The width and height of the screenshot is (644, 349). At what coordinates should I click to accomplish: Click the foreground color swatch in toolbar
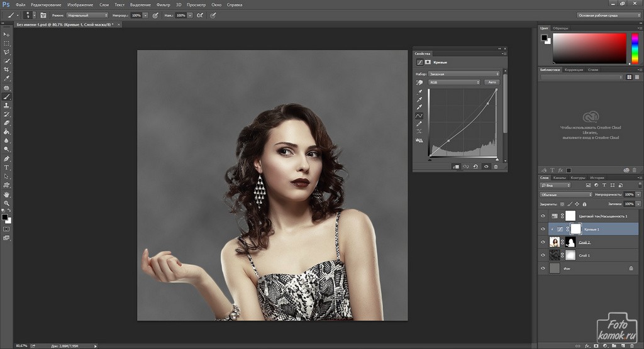4,217
